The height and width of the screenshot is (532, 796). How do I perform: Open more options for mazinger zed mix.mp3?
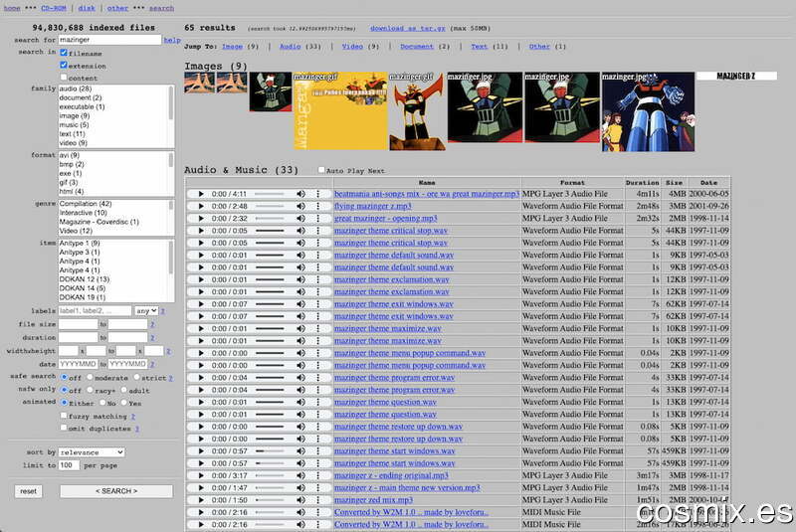pos(318,499)
